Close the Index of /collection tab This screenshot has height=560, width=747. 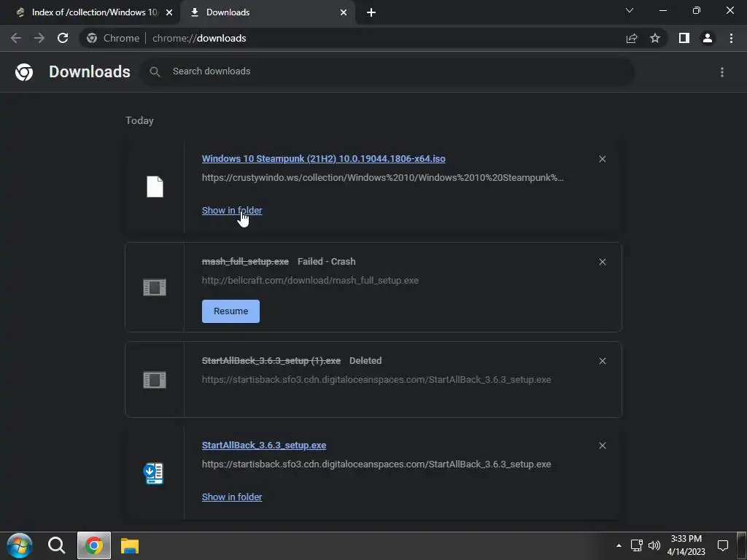169,12
